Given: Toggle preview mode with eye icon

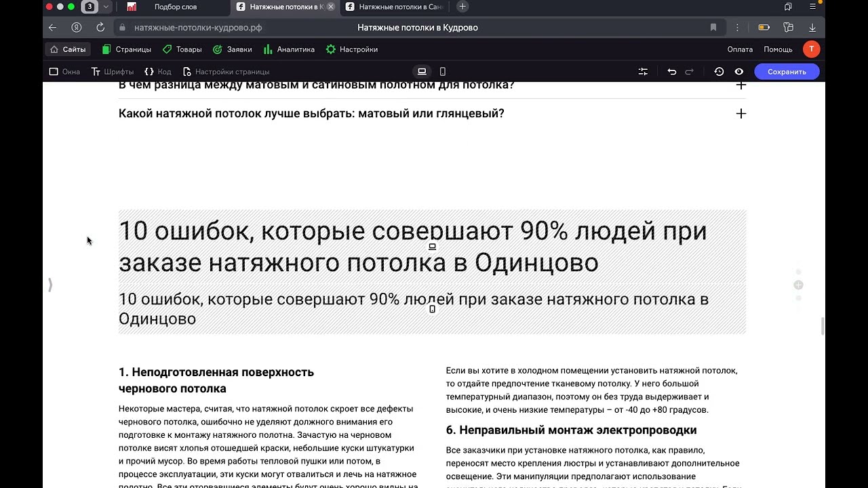Looking at the screenshot, I should (738, 72).
